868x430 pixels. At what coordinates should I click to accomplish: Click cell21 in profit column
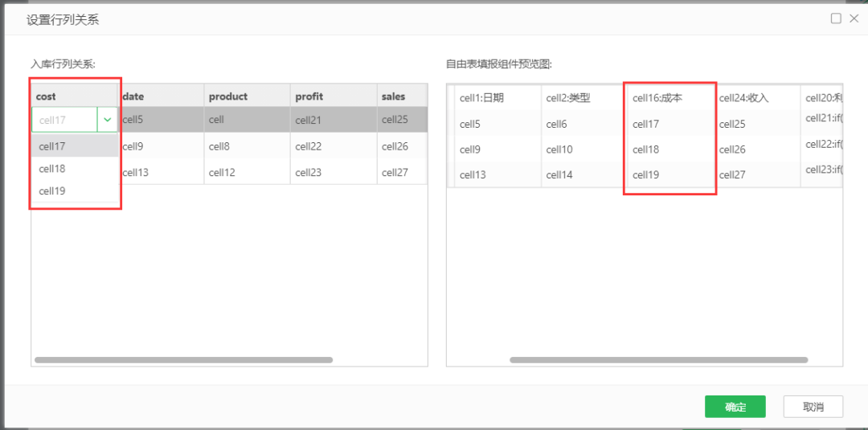coord(334,119)
